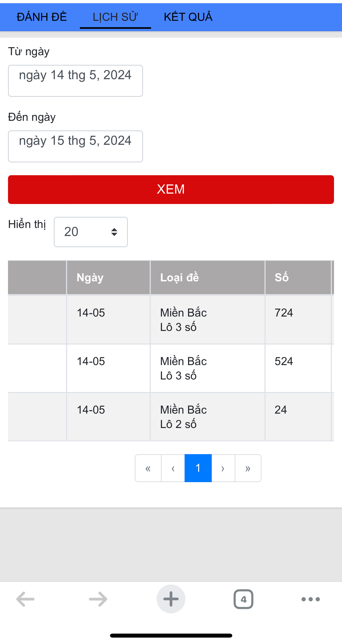The height and width of the screenshot is (644, 342).
Task: Open the Từ ngày date picker
Action: click(x=75, y=81)
